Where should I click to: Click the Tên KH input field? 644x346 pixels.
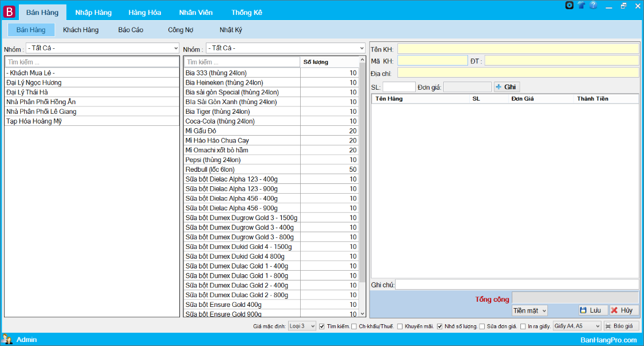coord(518,49)
